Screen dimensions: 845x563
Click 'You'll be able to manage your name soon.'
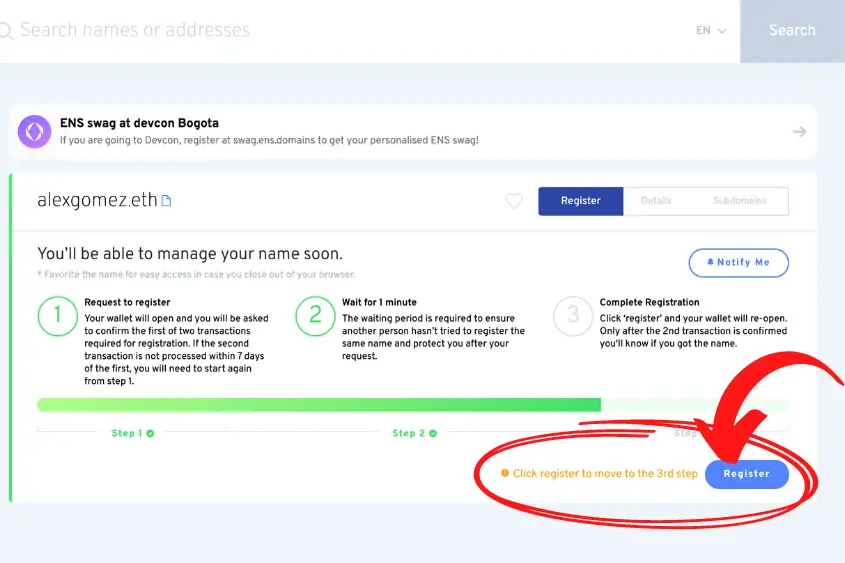(x=190, y=254)
